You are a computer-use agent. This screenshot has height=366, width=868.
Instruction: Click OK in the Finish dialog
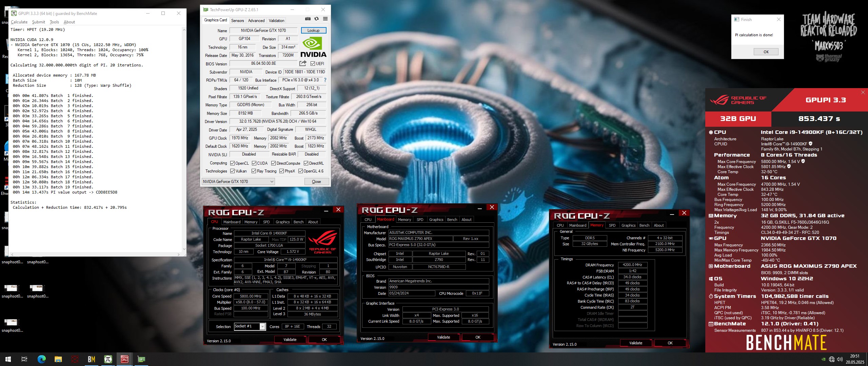point(766,52)
